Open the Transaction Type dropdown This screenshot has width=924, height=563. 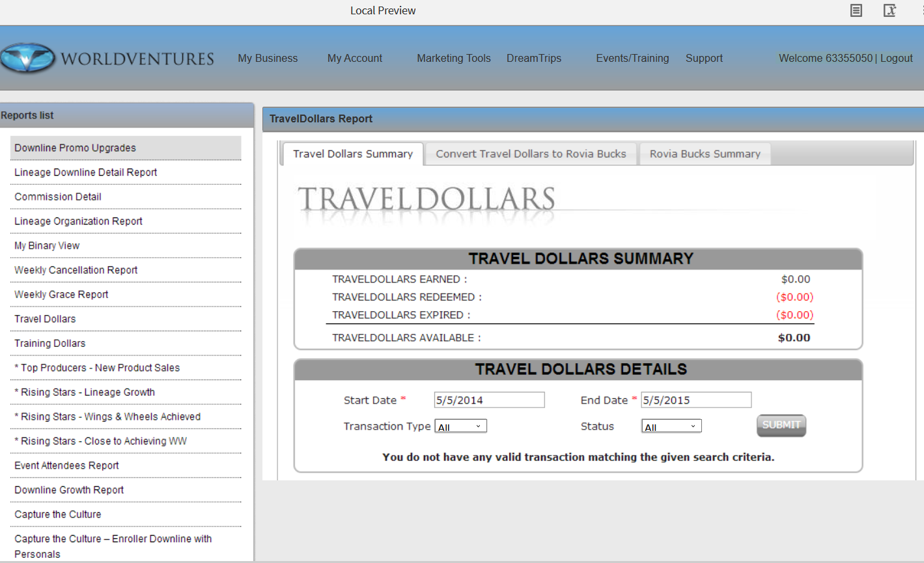coord(461,426)
